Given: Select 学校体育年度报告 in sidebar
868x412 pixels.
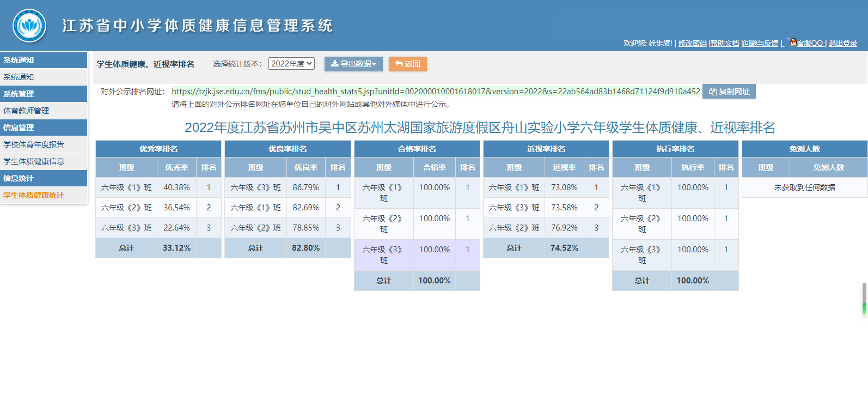Looking at the screenshot, I should click(44, 144).
